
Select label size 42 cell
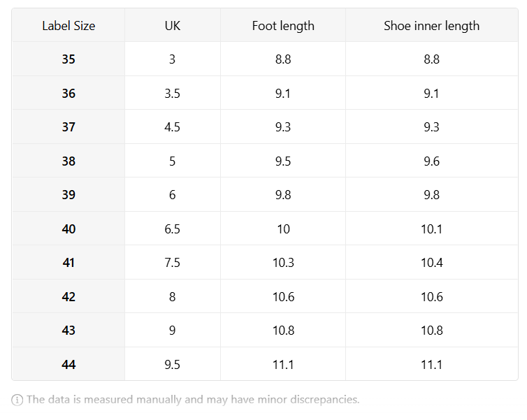pos(68,297)
